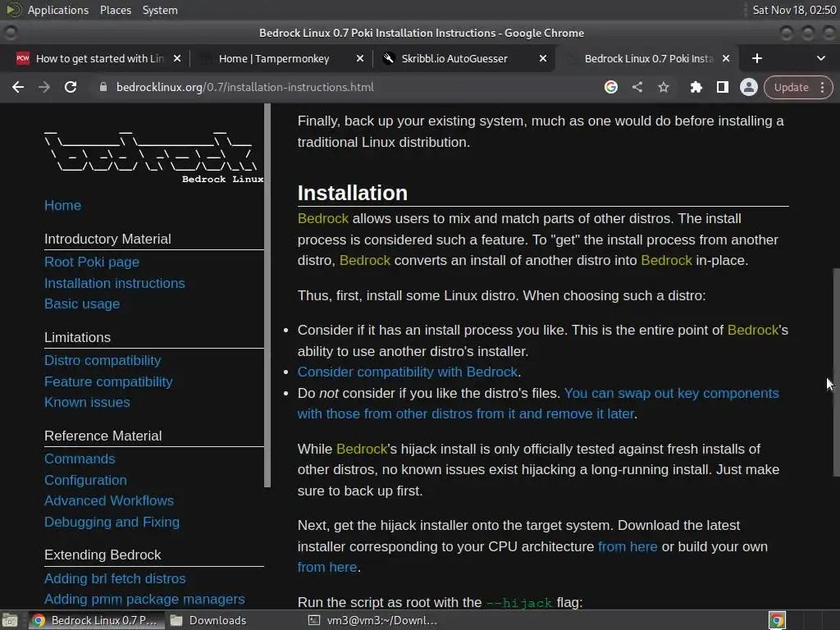Close the Skribbl.io AutoGuesser tab
Viewport: 840px width, 630px height.
[x=543, y=58]
